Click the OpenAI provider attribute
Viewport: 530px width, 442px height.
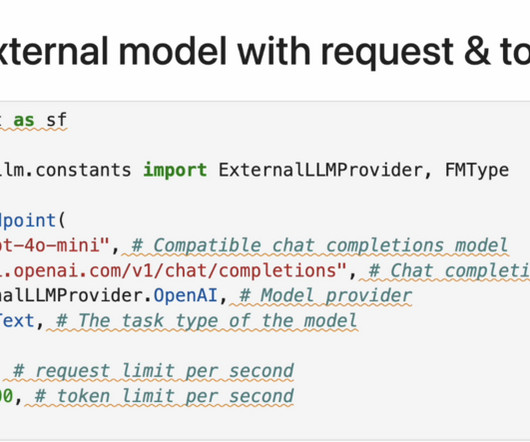coord(185,296)
